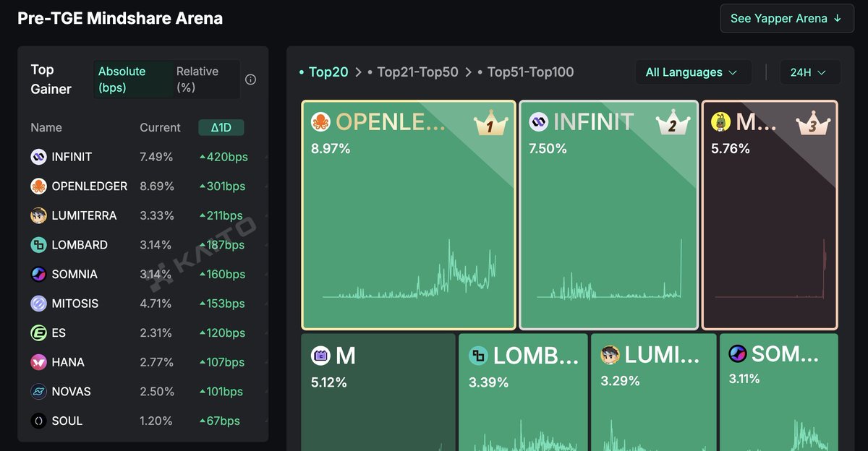
Task: Click the OPENLEDGER octopus icon in gainer list
Action: point(38,186)
